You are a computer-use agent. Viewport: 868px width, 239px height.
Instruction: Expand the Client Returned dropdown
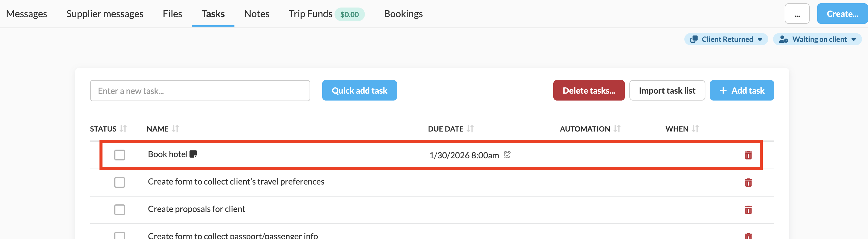pos(726,39)
